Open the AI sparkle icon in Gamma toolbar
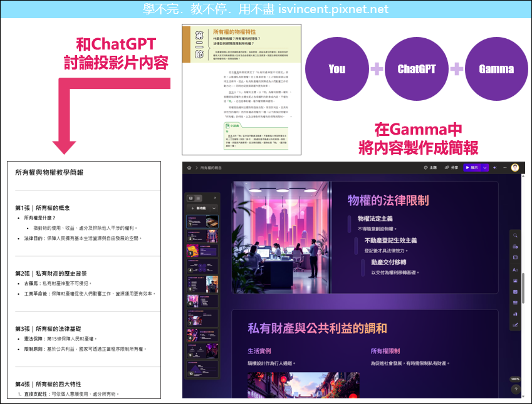This screenshot has height=404, width=532. click(494, 168)
